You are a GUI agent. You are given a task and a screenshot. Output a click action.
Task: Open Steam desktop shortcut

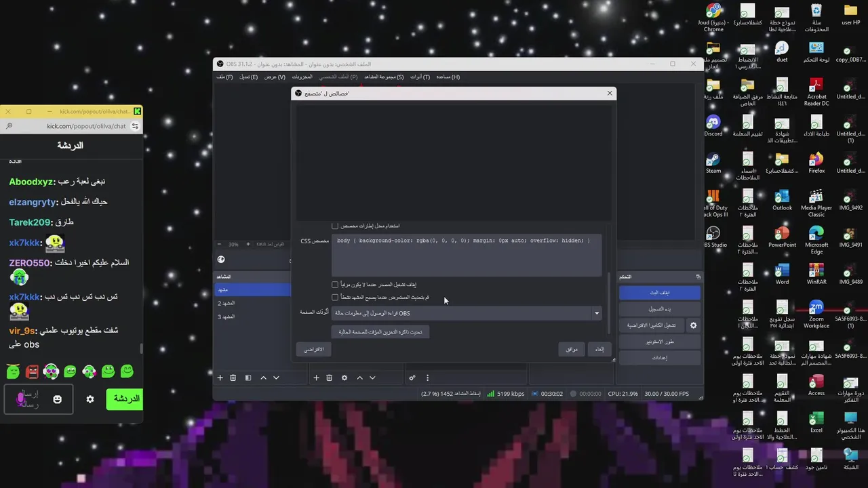(713, 163)
